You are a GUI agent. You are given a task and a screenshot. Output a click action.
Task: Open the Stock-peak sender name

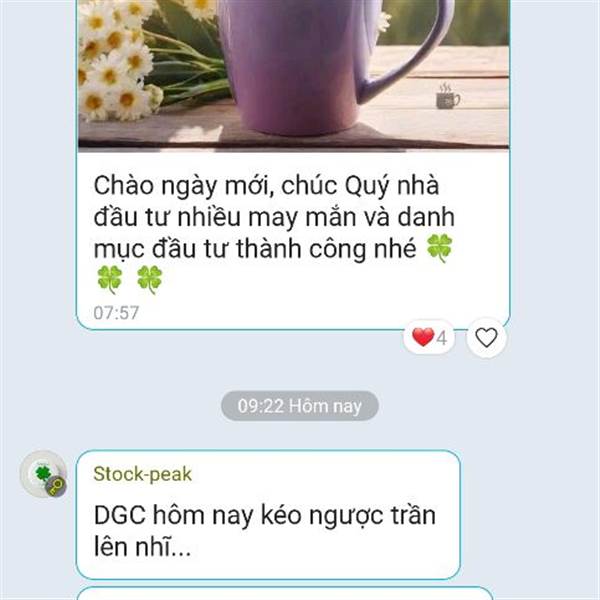[142, 474]
